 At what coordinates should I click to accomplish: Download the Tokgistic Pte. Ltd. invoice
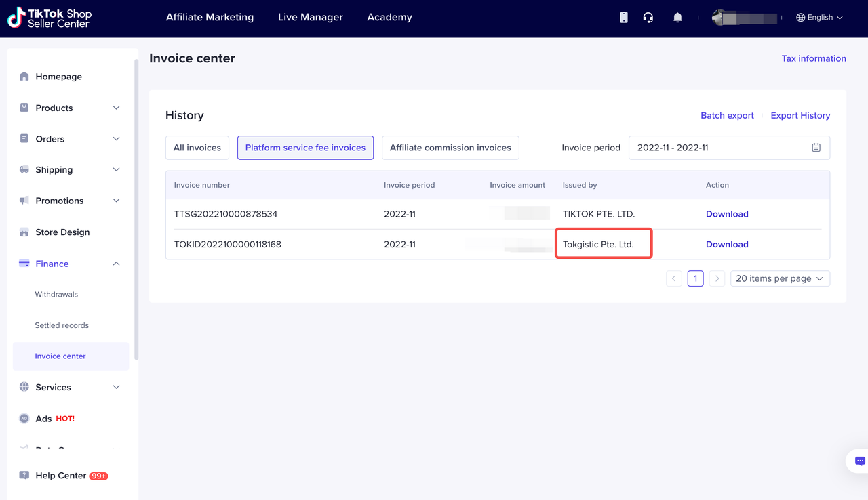727,245
